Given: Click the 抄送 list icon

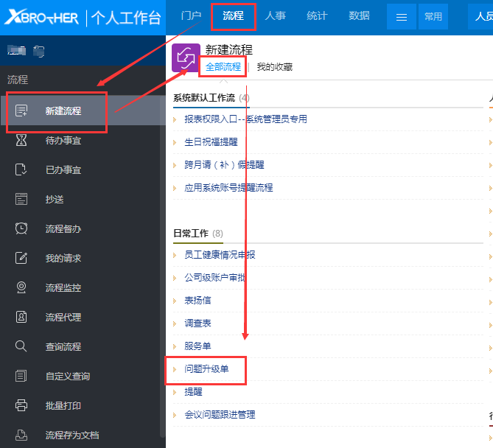Looking at the screenshot, I should [21, 199].
